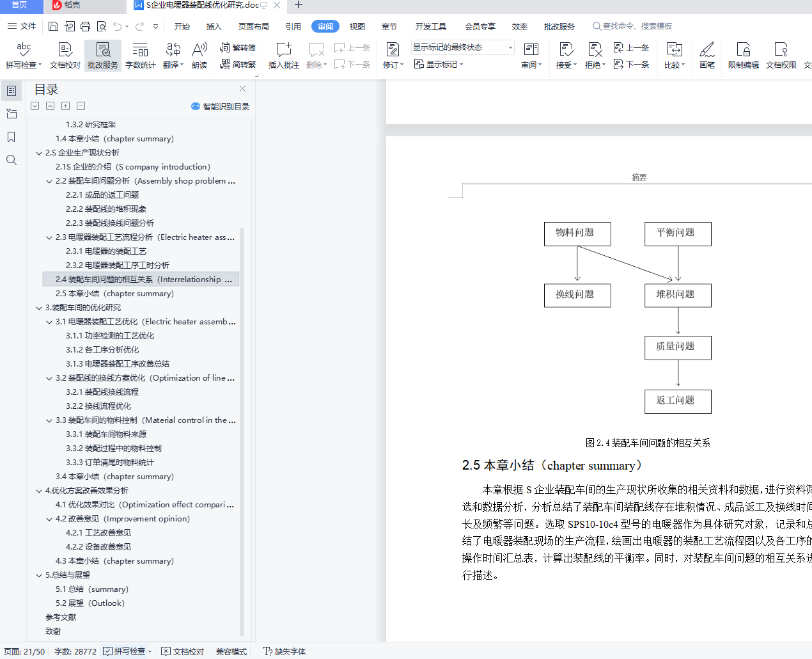Start 朗读 read-aloud
Viewport: 812px width, 659px height.
click(199, 56)
